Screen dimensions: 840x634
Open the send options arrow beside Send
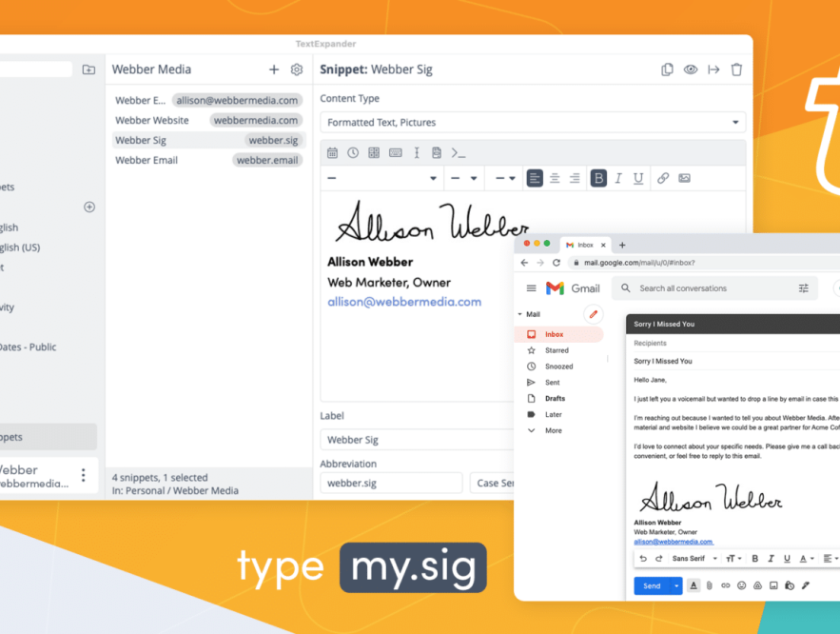(x=676, y=585)
